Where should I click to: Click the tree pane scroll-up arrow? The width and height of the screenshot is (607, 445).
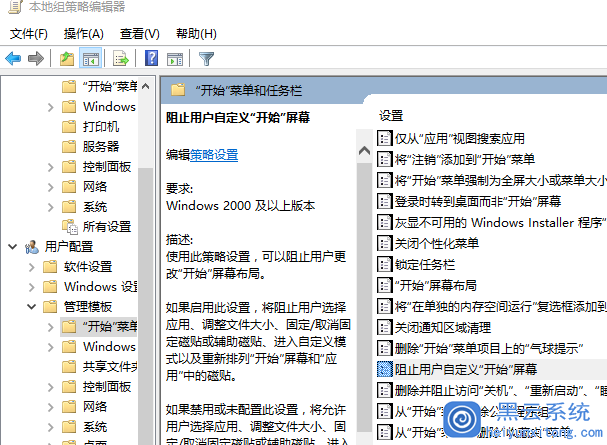click(146, 86)
